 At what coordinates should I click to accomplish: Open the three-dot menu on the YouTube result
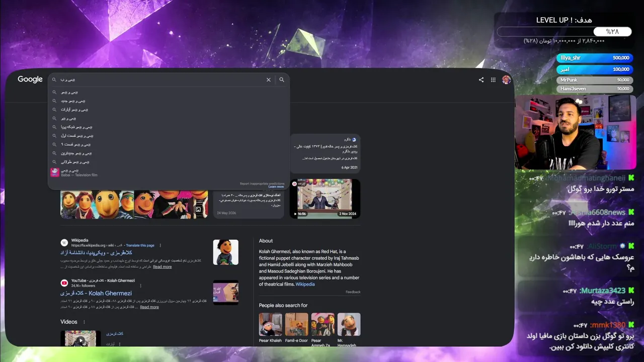140,286
